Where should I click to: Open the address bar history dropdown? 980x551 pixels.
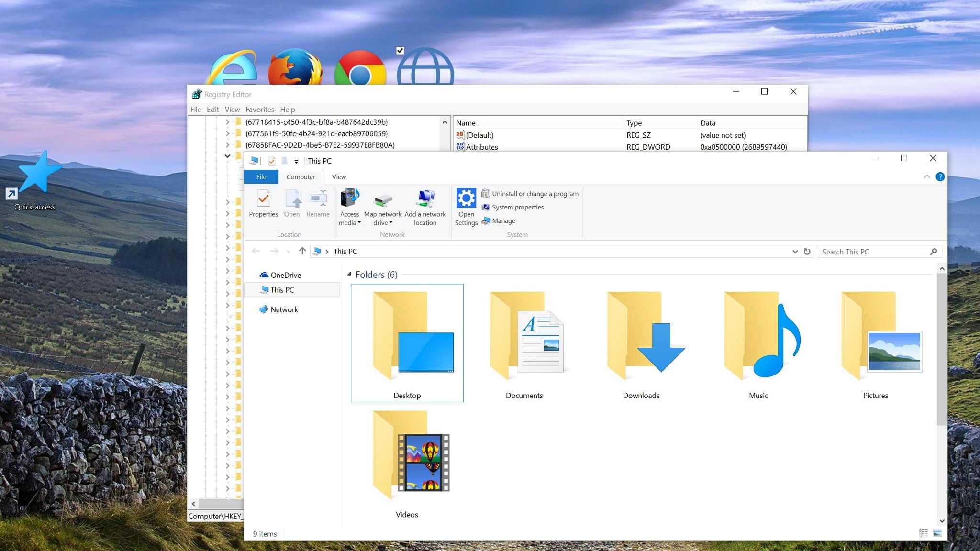click(795, 252)
